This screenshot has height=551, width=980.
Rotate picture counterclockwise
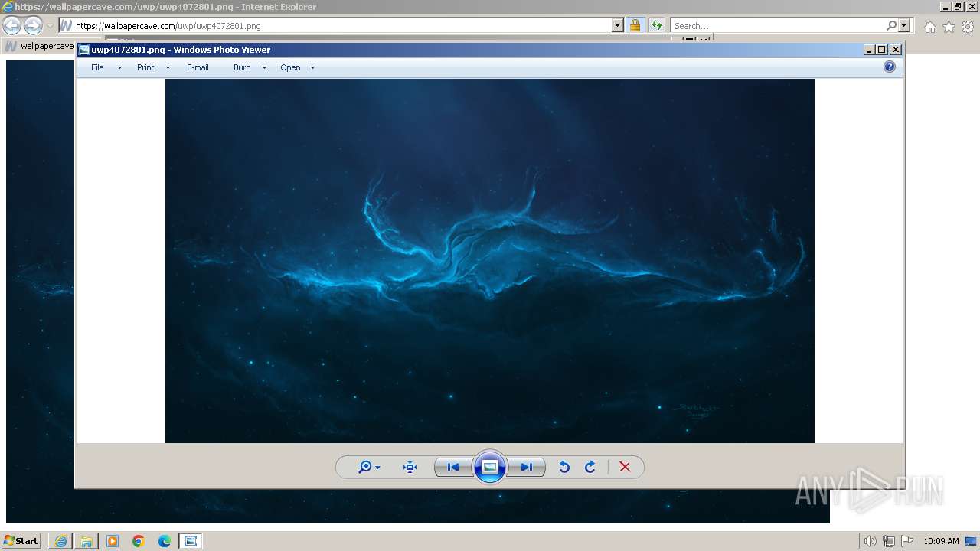[x=564, y=467]
